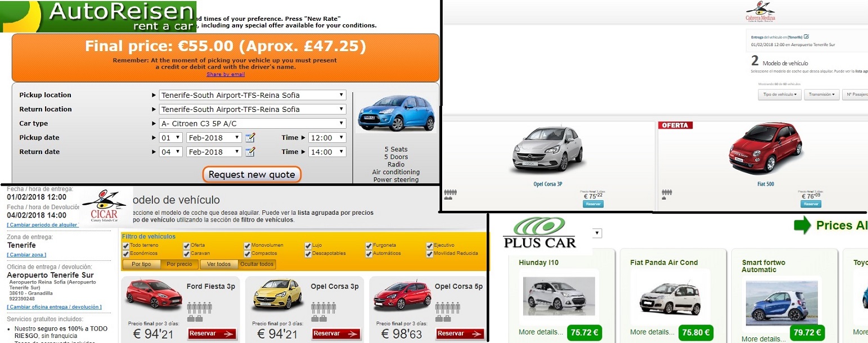Open the return month dropdown

[214, 151]
